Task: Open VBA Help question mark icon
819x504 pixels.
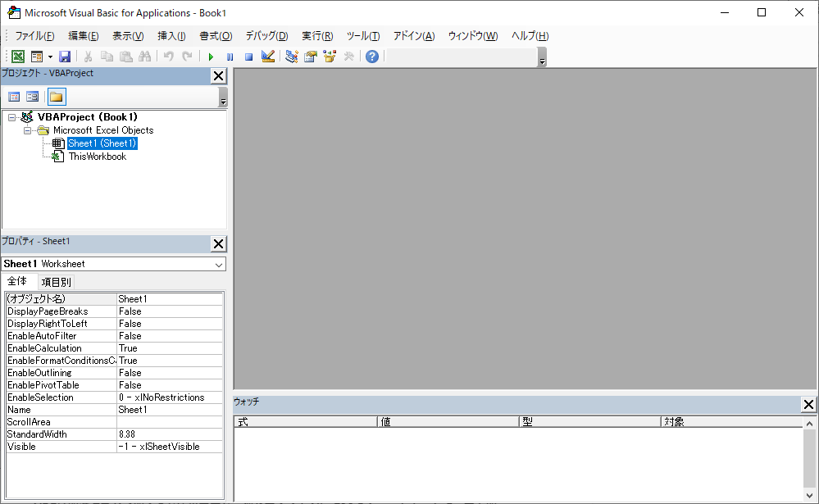Action: 372,57
